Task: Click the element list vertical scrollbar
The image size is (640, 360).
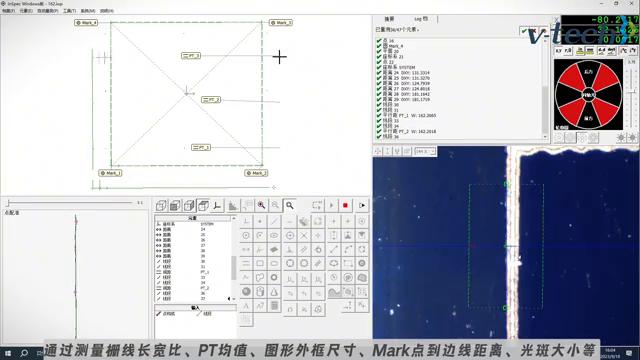Action: coord(233,260)
